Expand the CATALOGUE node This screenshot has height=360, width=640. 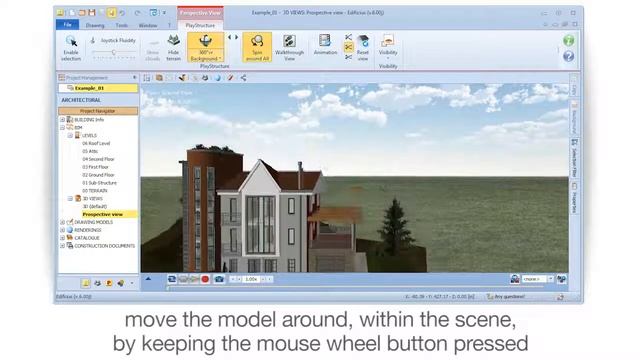click(62, 238)
